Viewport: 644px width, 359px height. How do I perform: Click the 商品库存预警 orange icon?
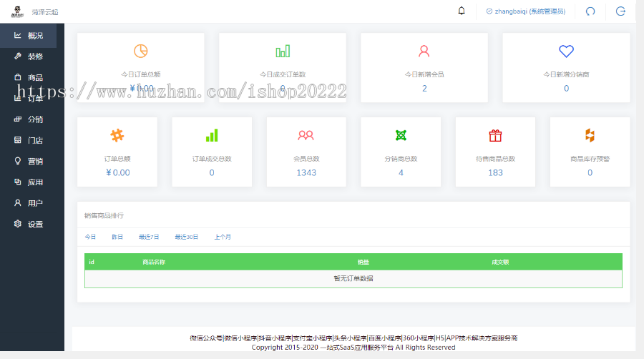[x=590, y=135]
